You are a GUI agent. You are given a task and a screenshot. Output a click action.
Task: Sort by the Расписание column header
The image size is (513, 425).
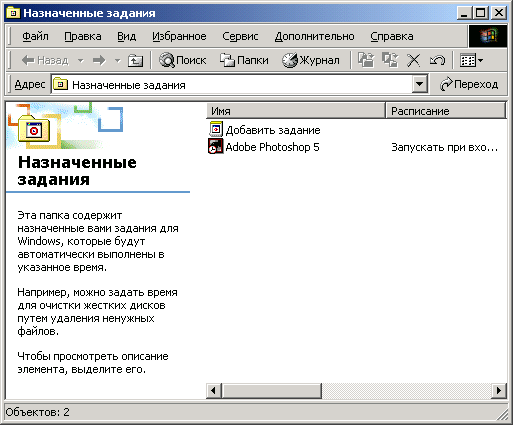tap(445, 111)
